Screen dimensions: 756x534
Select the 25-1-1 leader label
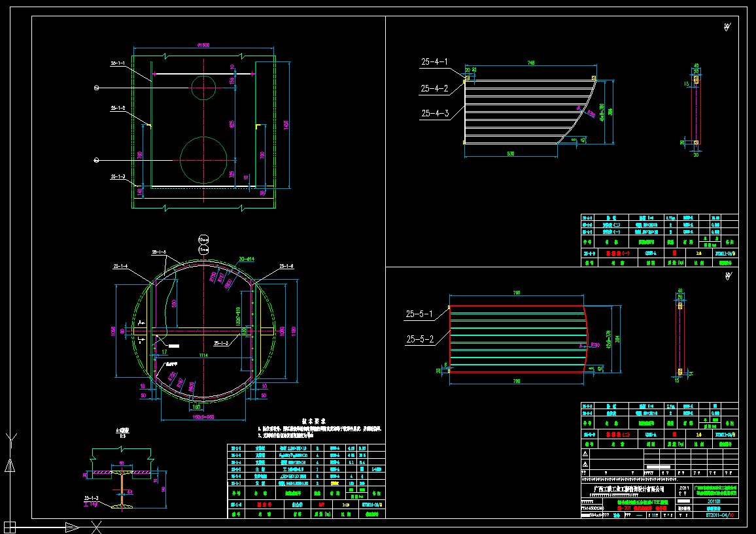(118, 63)
